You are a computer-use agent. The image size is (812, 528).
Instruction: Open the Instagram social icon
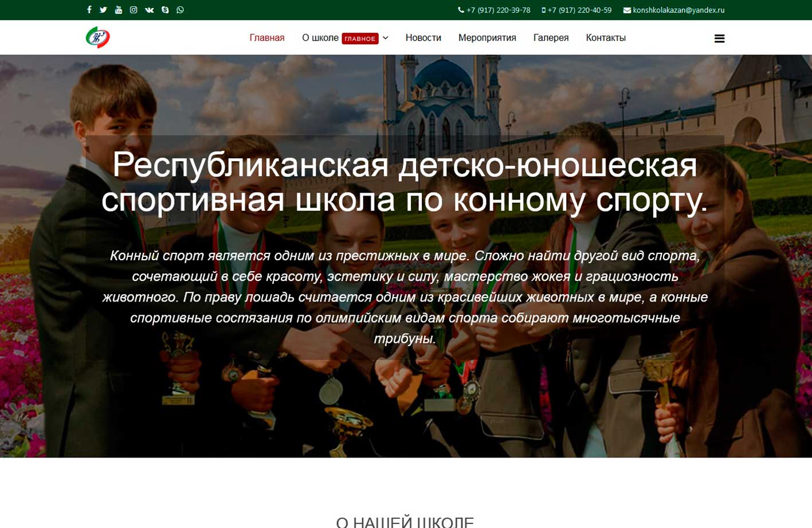pyautogui.click(x=134, y=10)
